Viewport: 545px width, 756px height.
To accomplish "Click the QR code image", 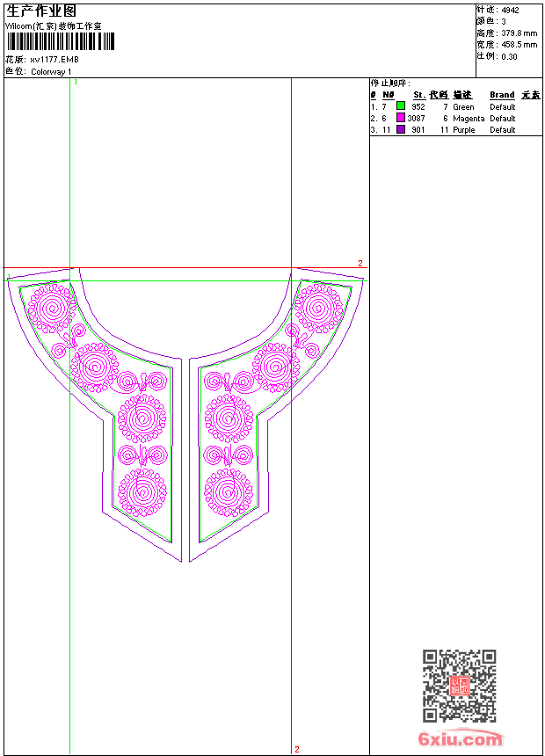I will tap(459, 686).
